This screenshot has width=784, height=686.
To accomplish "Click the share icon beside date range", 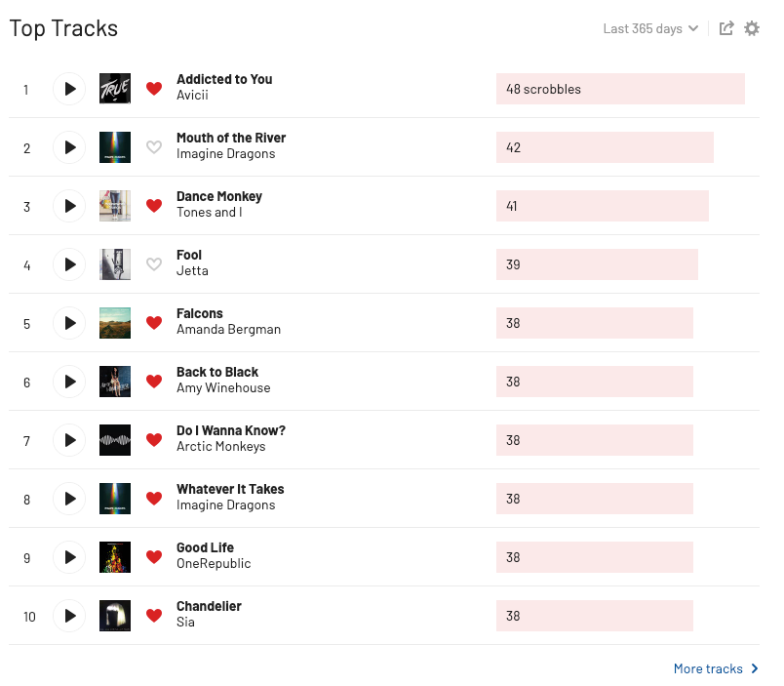I will tap(726, 28).
